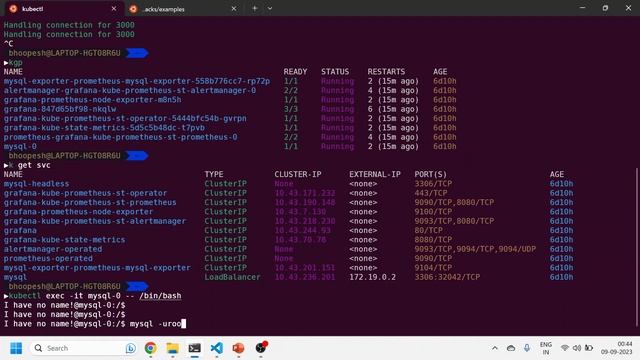Open the recording app with red dot
Image resolution: width=640 pixels, height=360 pixels.
tap(261, 347)
